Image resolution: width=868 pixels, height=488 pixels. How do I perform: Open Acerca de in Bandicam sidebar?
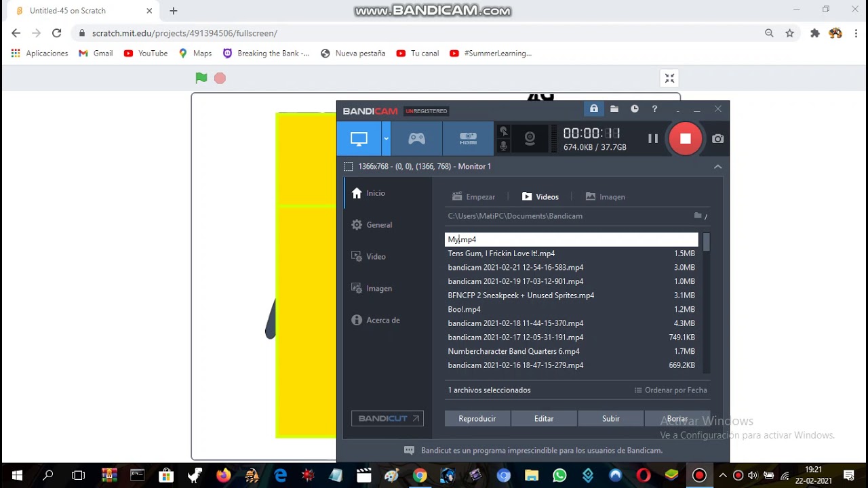click(388, 320)
